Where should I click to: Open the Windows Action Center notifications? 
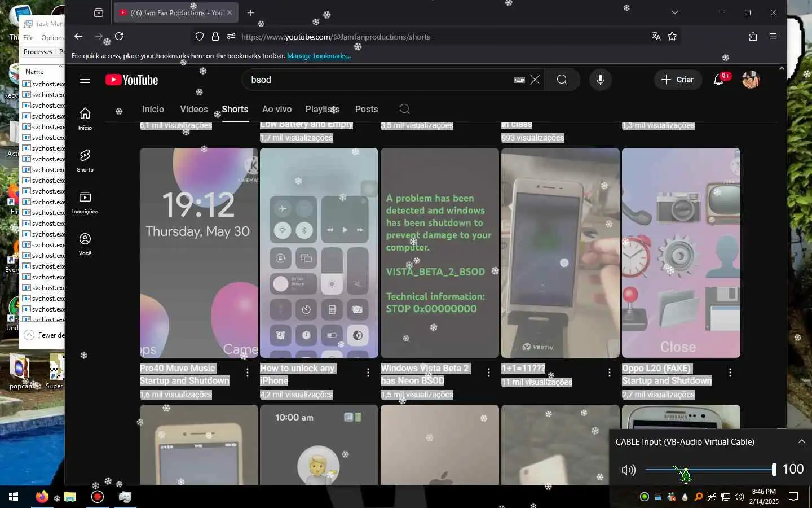tap(793, 497)
